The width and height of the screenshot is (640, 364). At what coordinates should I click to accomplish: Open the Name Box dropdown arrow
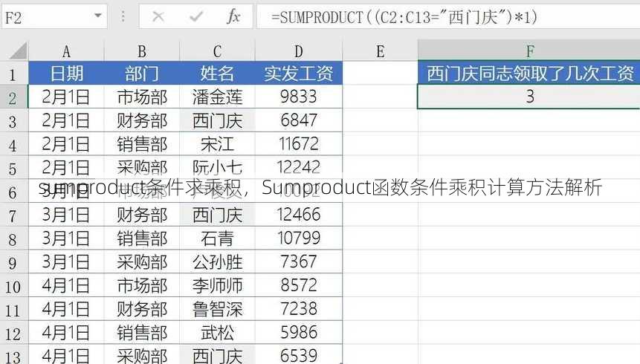tap(97, 16)
